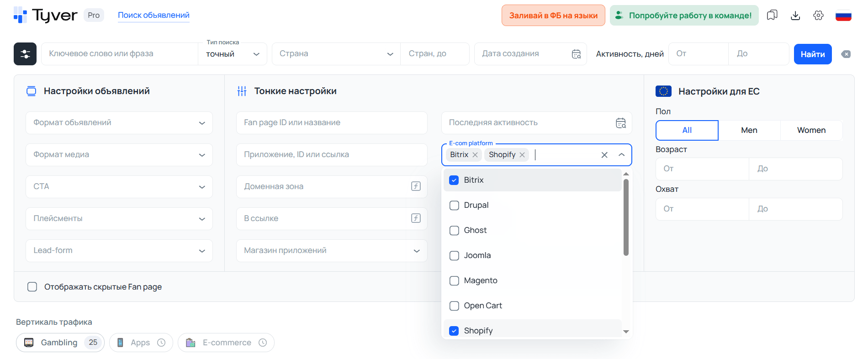Focus the Возраст От field
This screenshot has width=868, height=359.
(x=702, y=169)
